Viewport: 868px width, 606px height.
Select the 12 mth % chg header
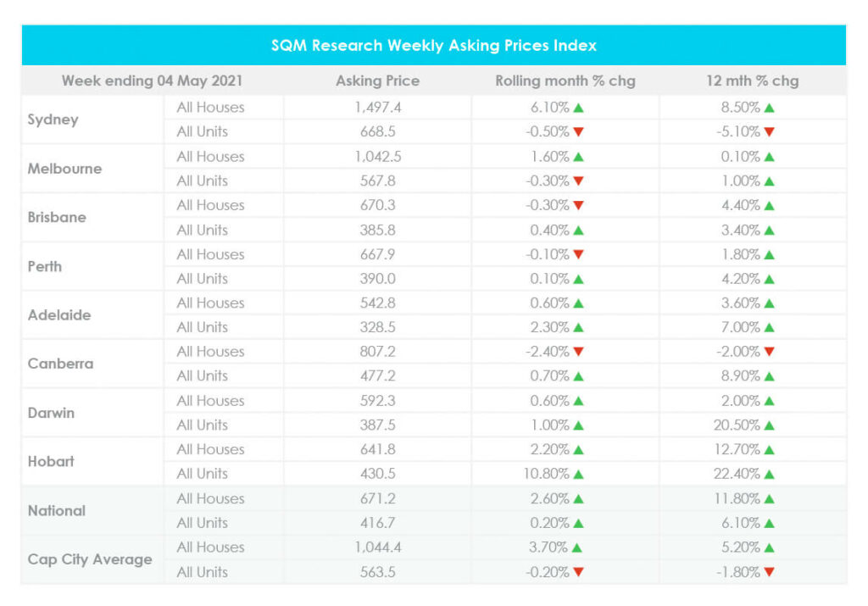coord(753,81)
